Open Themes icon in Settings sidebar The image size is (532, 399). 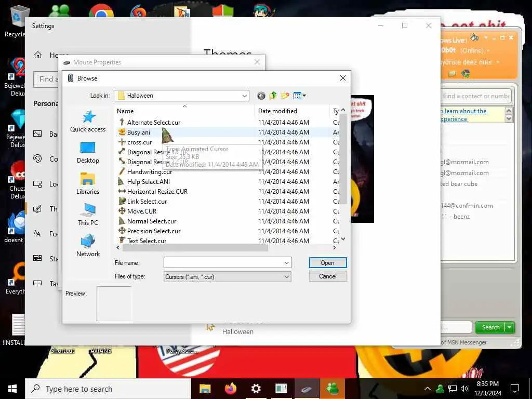tap(37, 209)
